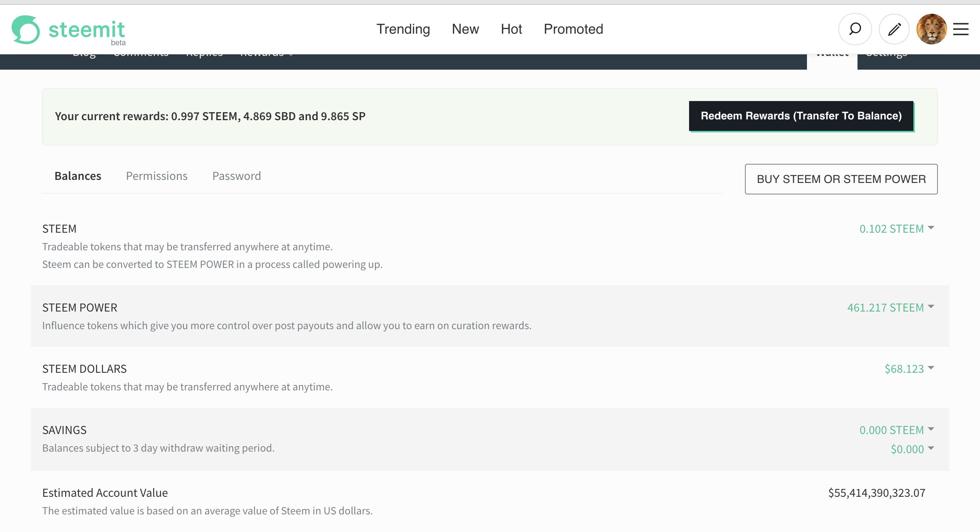Click the pencil compose post icon
This screenshot has width=980, height=532.
click(x=894, y=29)
